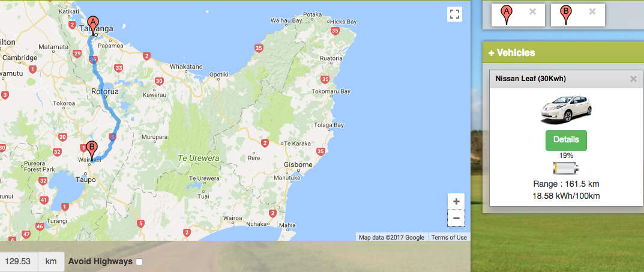The image size is (644, 272).
Task: Click the 129.53 distance field
Action: (x=19, y=262)
